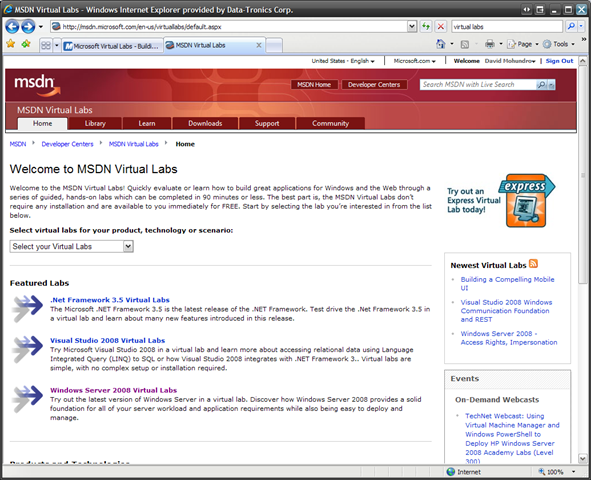Open the zoom level dropdown arrow
591x480 pixels.
pos(573,472)
